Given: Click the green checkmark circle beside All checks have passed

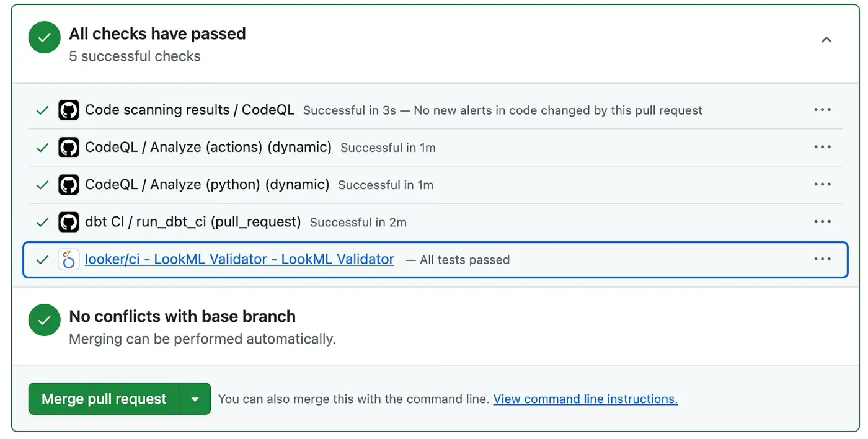Looking at the screenshot, I should coord(44,37).
